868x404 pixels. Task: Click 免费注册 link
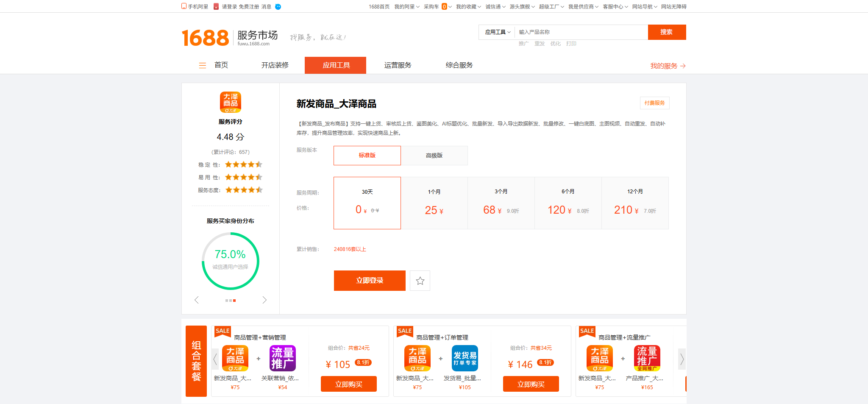(x=249, y=6)
